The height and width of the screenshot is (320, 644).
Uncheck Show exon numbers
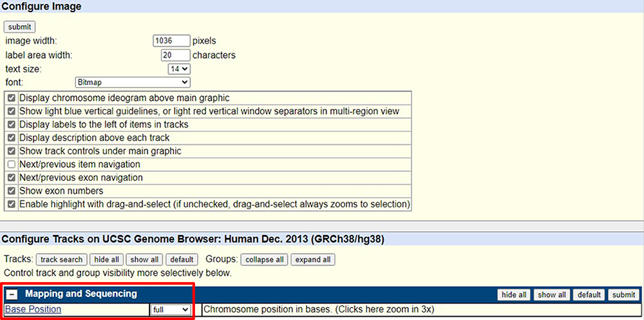[11, 191]
